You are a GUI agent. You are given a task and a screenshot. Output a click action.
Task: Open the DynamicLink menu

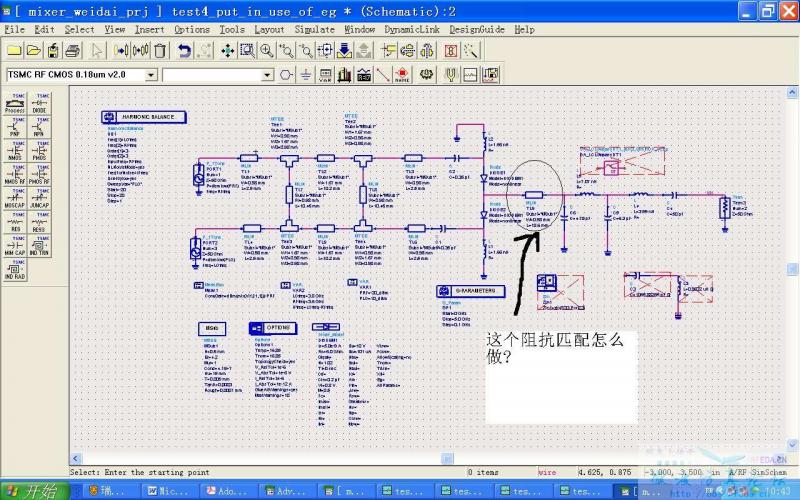pyautogui.click(x=412, y=30)
